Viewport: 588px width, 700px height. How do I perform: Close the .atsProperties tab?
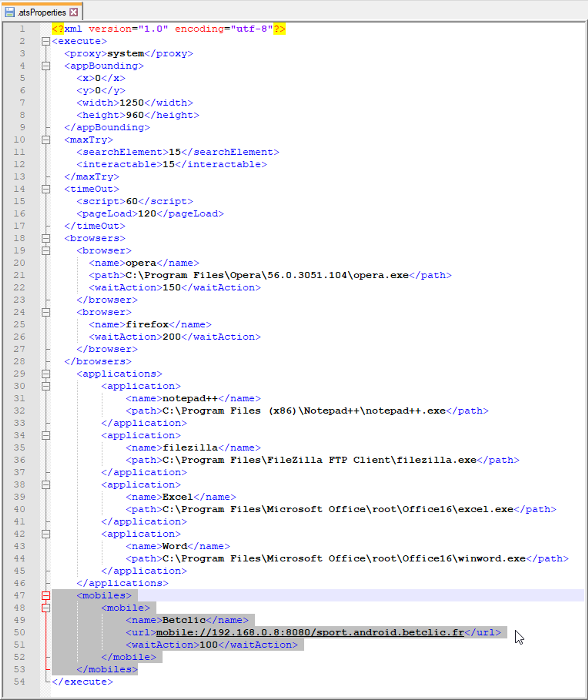click(74, 12)
